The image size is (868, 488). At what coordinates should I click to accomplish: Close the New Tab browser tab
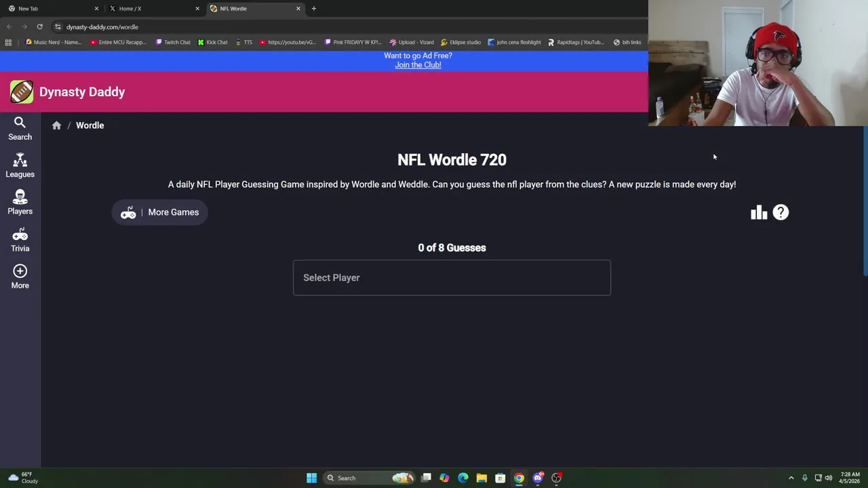click(x=96, y=8)
